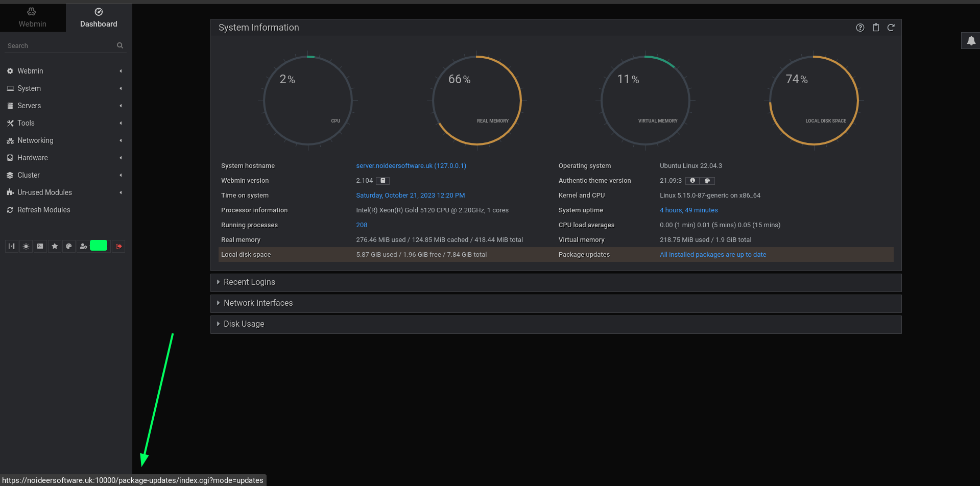
Task: Click the CPU usage gauge
Action: pyautogui.click(x=308, y=101)
